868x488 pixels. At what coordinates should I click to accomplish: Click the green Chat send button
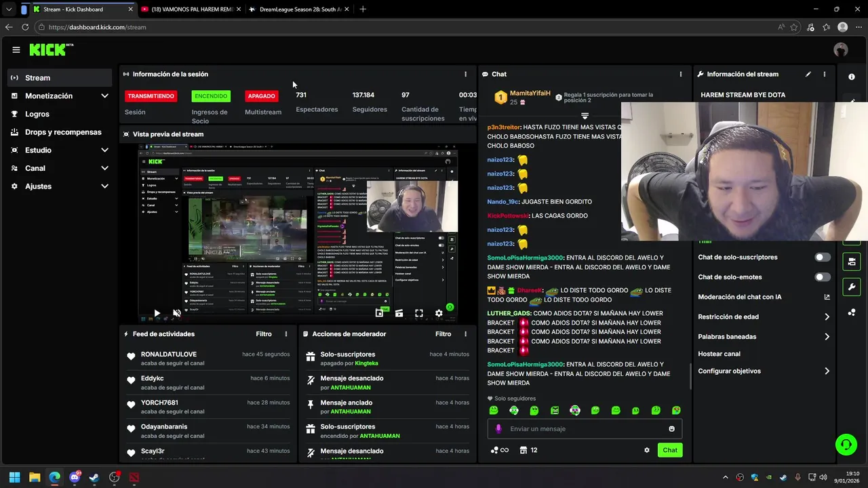tap(670, 450)
